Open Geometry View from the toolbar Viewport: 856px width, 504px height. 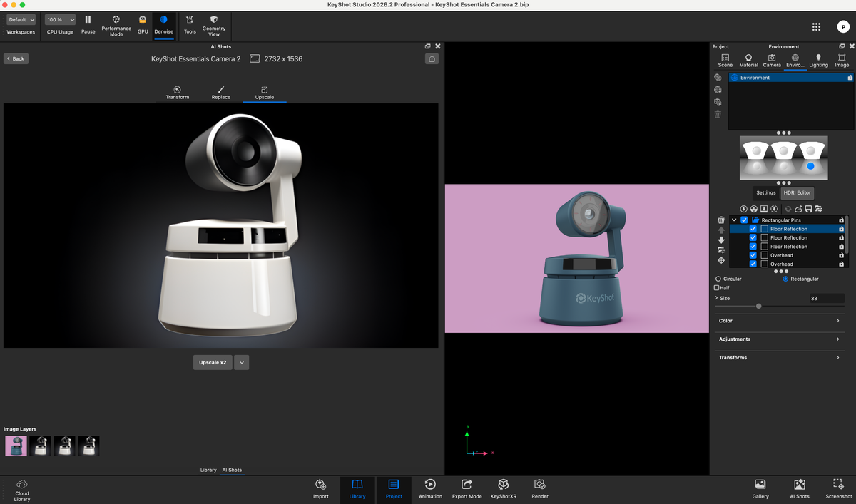[x=214, y=25]
